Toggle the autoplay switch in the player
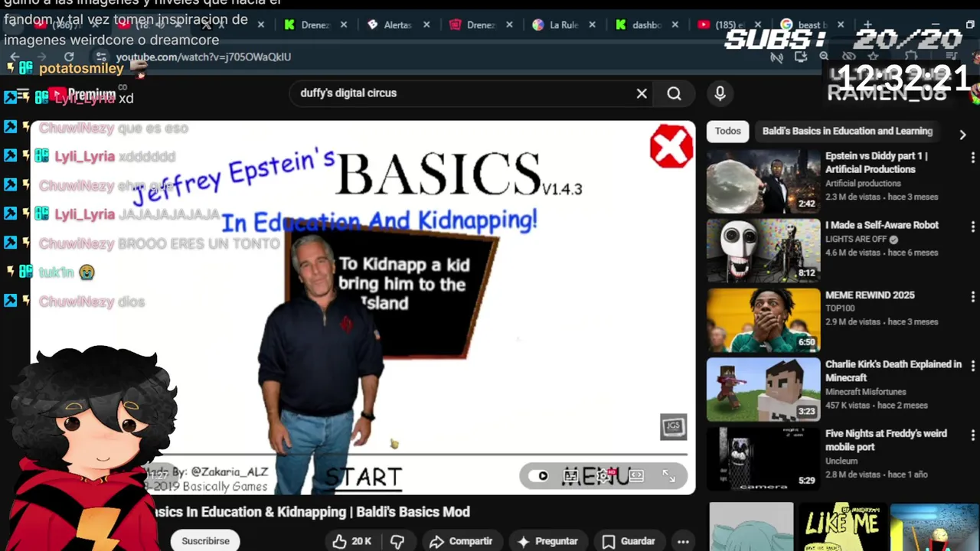 538,476
